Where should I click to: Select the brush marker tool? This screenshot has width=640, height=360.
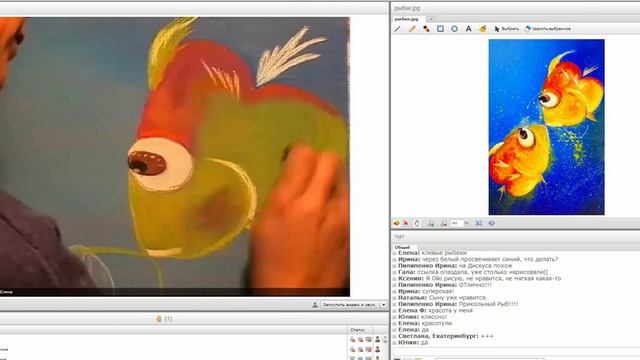pyautogui.click(x=426, y=29)
